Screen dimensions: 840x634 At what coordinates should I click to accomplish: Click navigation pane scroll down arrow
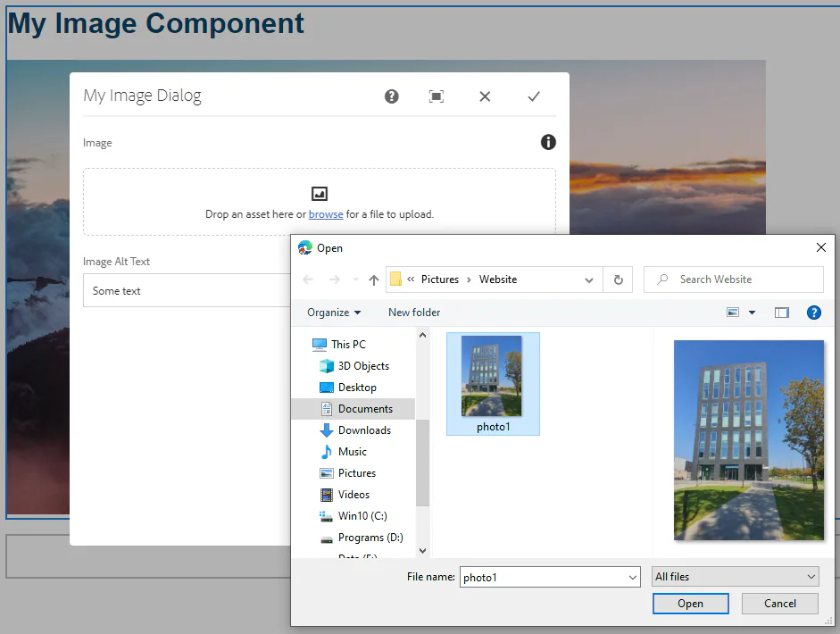point(423,550)
